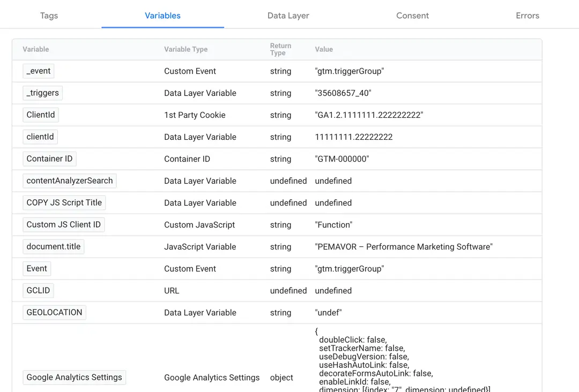Click the undefined value in GCLID row

click(333, 291)
